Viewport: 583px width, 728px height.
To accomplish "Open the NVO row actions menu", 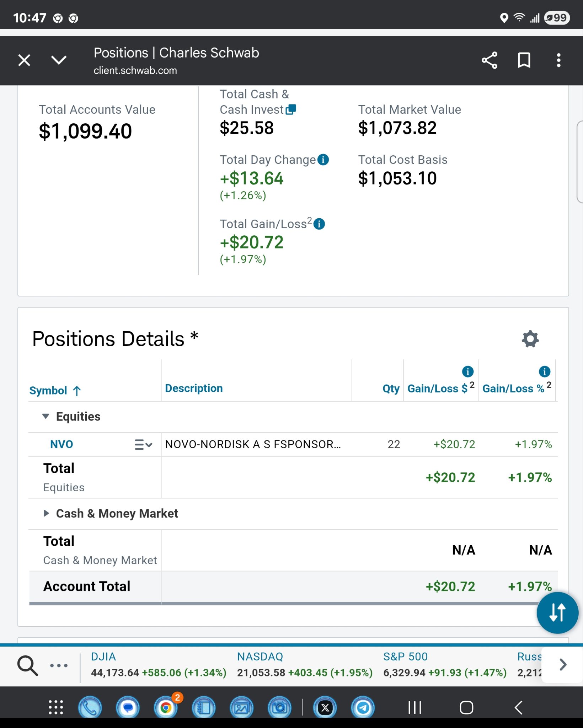I will [x=143, y=444].
